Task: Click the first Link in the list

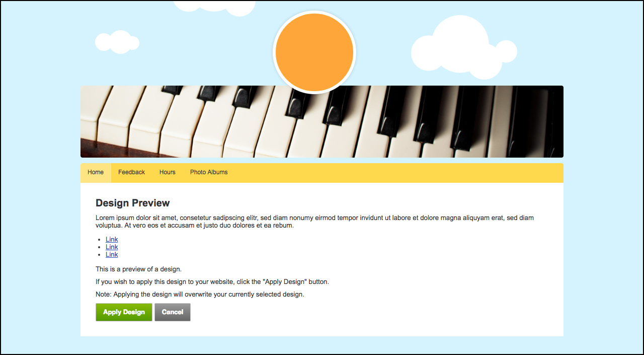Action: click(112, 240)
